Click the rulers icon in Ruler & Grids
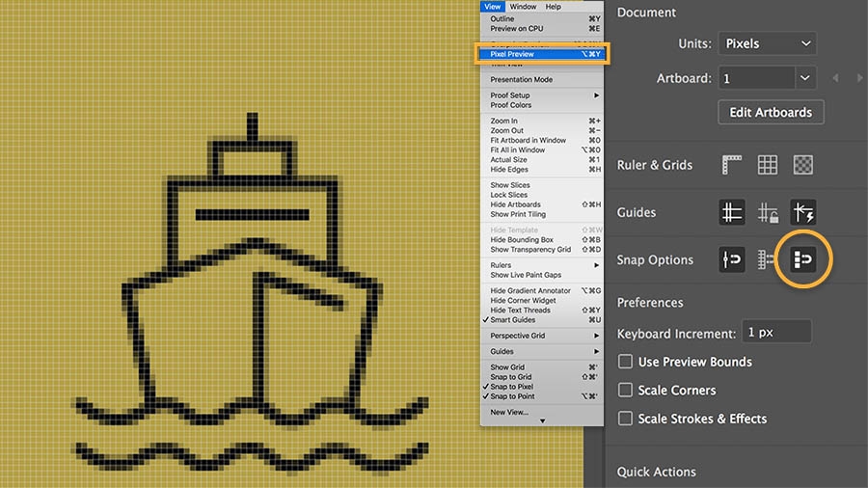The width and height of the screenshot is (868, 488). point(732,165)
